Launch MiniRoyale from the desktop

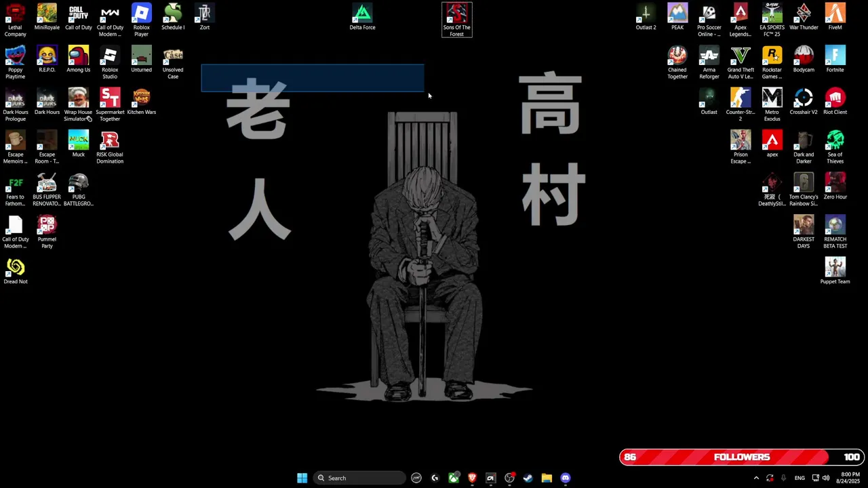coord(47,18)
